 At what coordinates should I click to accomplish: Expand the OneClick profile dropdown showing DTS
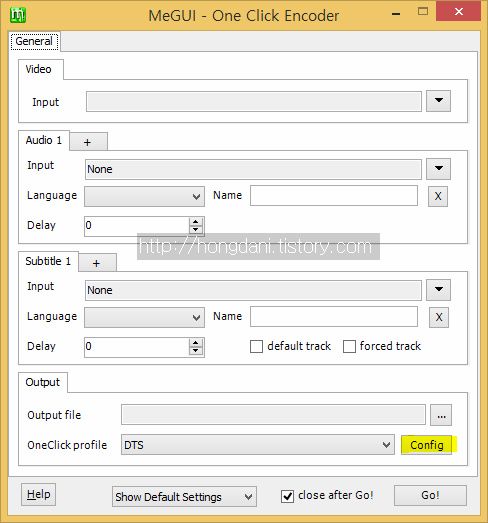tap(258, 445)
